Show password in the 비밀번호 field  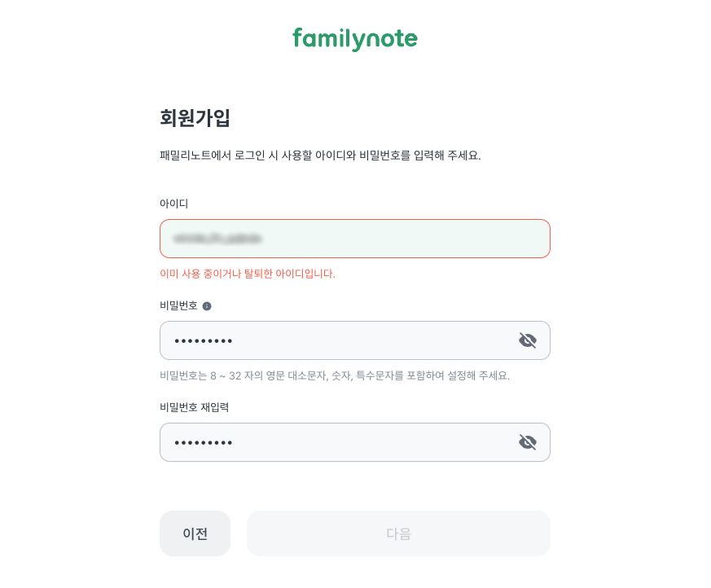click(x=528, y=340)
